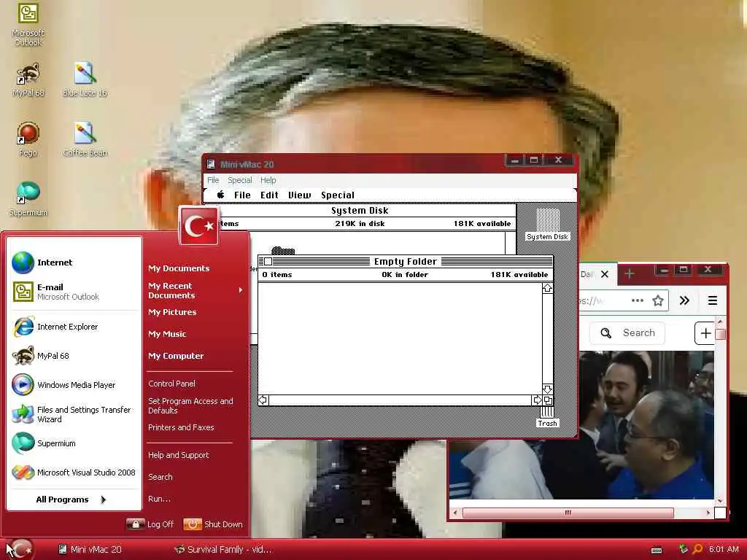Open the Supermium desktop shortcut

click(28, 199)
